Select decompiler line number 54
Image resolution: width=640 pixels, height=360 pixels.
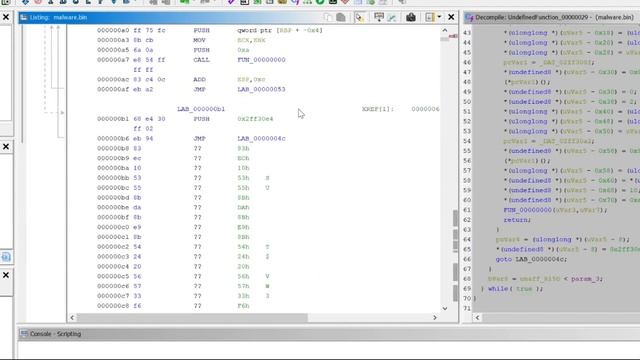(467, 141)
